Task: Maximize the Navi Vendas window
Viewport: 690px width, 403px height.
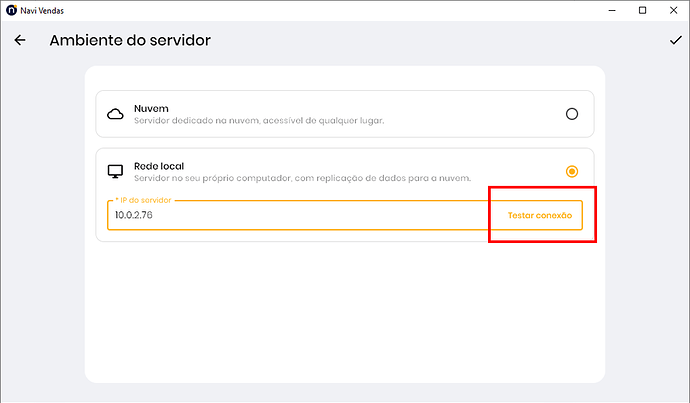Action: pyautogui.click(x=642, y=10)
